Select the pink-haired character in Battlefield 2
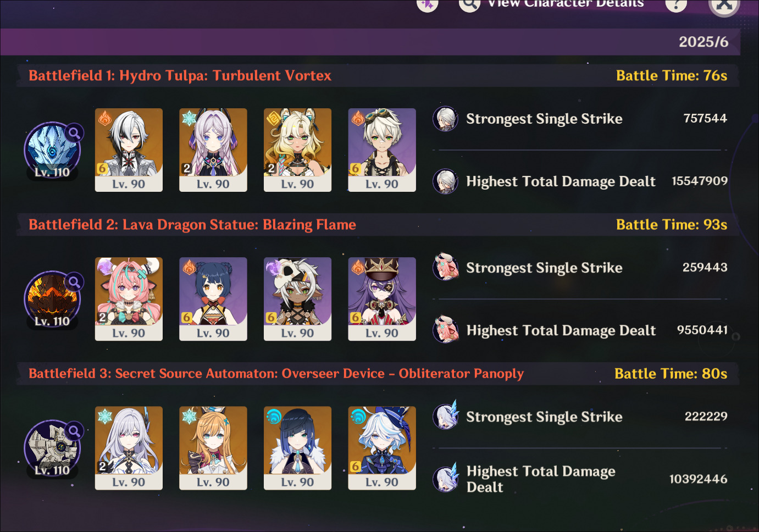Image resolution: width=759 pixels, height=532 pixels. tap(129, 299)
